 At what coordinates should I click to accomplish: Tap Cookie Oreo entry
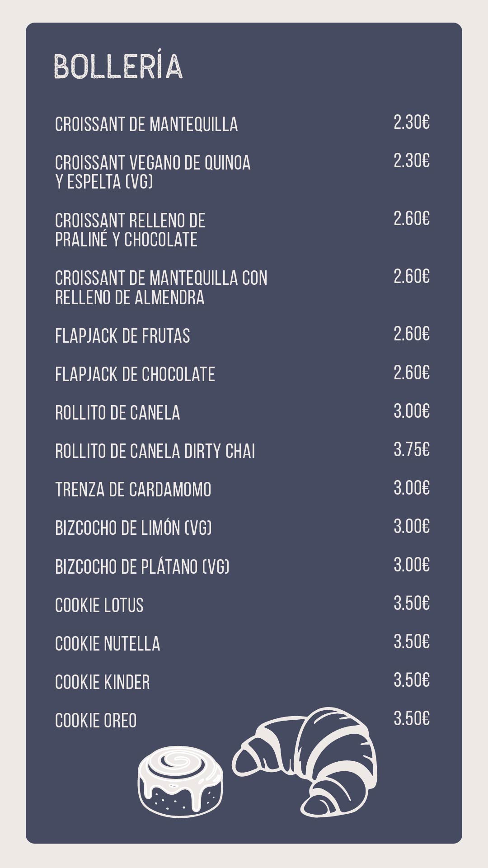click(96, 721)
